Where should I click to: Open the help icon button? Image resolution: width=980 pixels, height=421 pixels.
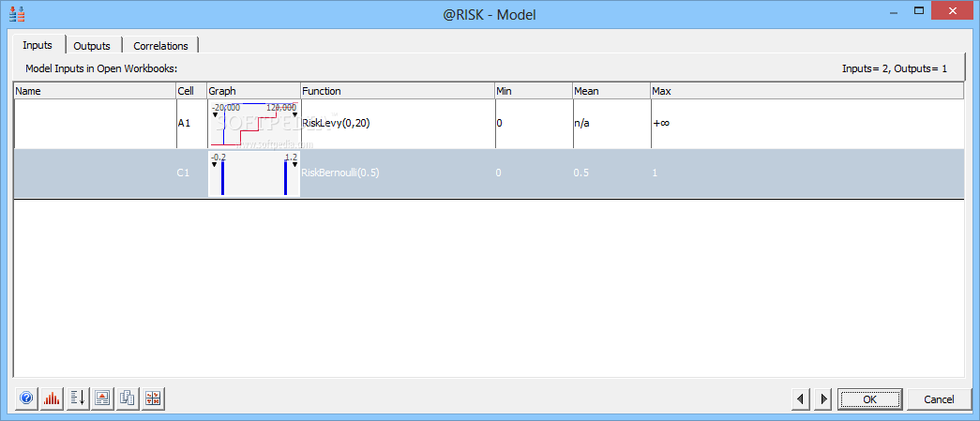tap(26, 398)
